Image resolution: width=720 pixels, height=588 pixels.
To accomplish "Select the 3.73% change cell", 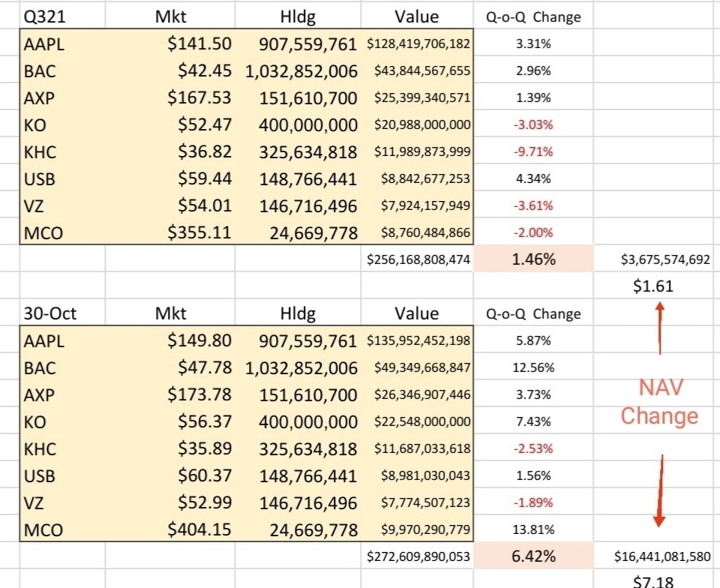I will pos(533,394).
